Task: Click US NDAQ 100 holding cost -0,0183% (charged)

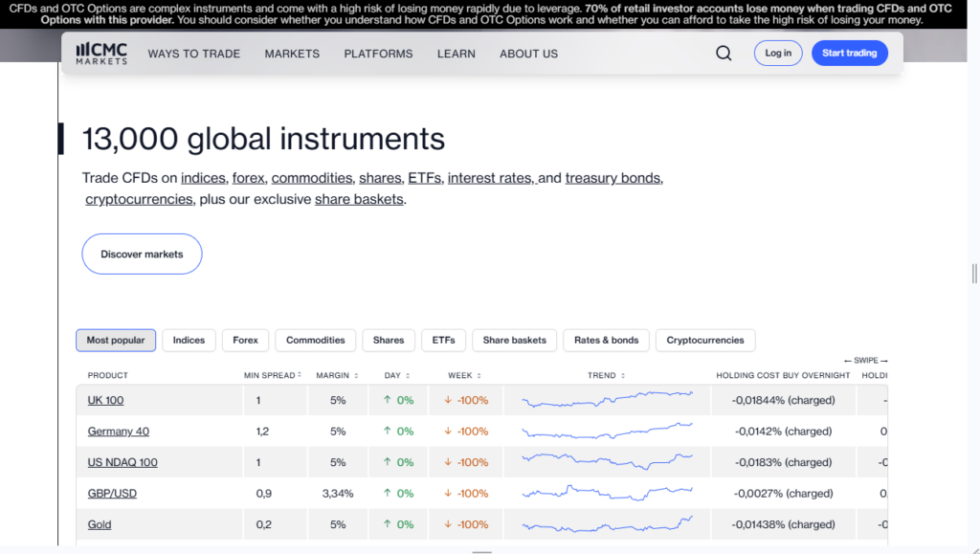Action: [783, 462]
